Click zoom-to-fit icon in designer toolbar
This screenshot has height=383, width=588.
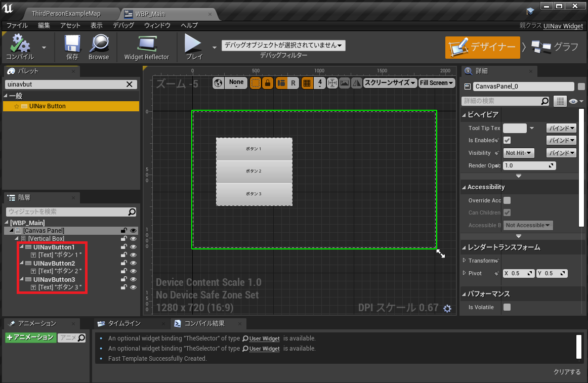coord(332,83)
